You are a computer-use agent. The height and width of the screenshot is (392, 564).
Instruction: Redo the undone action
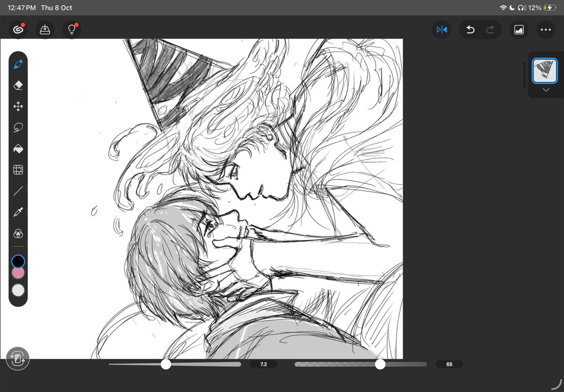(490, 30)
